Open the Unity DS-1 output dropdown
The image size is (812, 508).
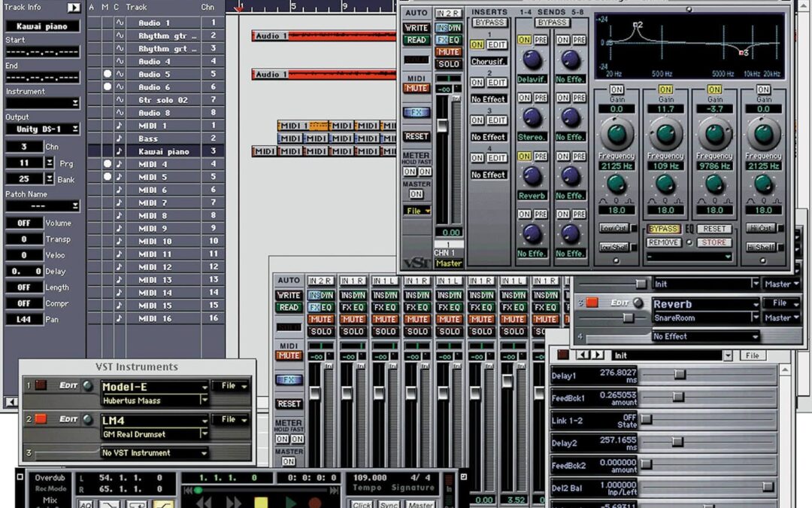41,129
